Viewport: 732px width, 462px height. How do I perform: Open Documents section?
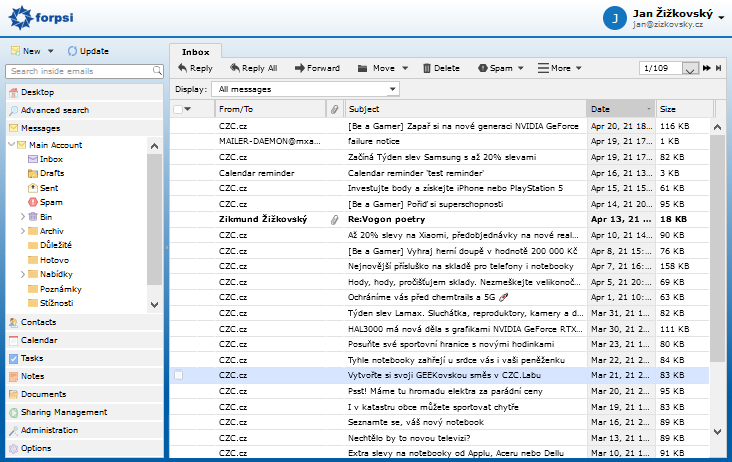click(84, 394)
